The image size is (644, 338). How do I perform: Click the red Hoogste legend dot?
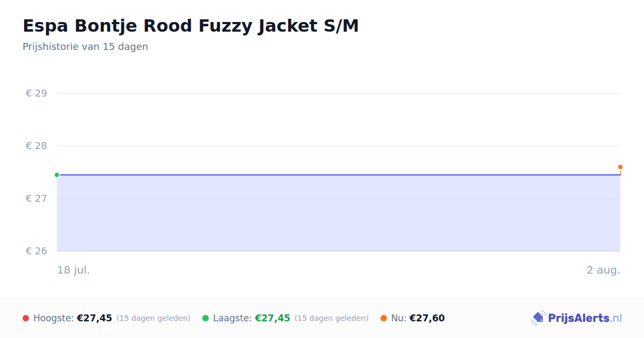pyautogui.click(x=26, y=318)
